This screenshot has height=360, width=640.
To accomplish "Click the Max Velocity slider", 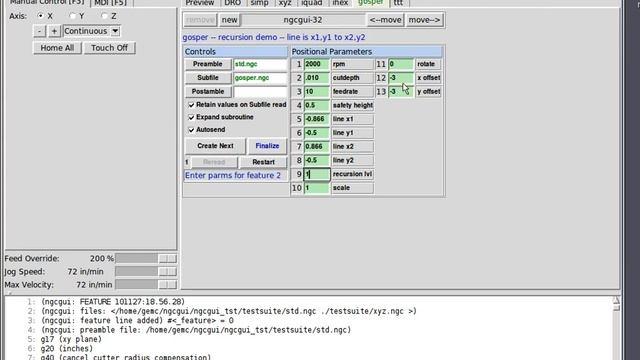I will tap(146, 284).
